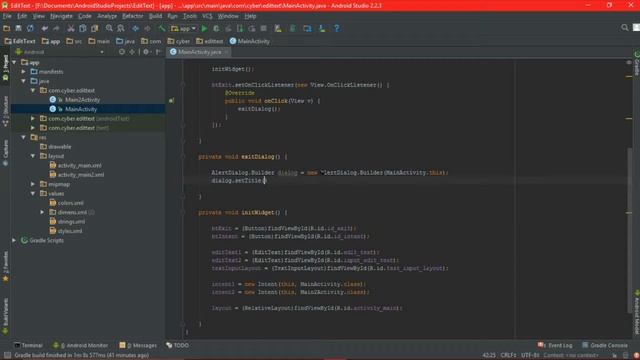
Task: Click Scroll from Source target icon
Action: 122,52
